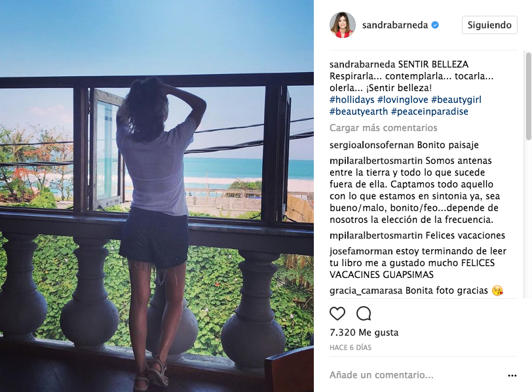
Task: Open the #hollidays hashtag
Action: pos(352,100)
